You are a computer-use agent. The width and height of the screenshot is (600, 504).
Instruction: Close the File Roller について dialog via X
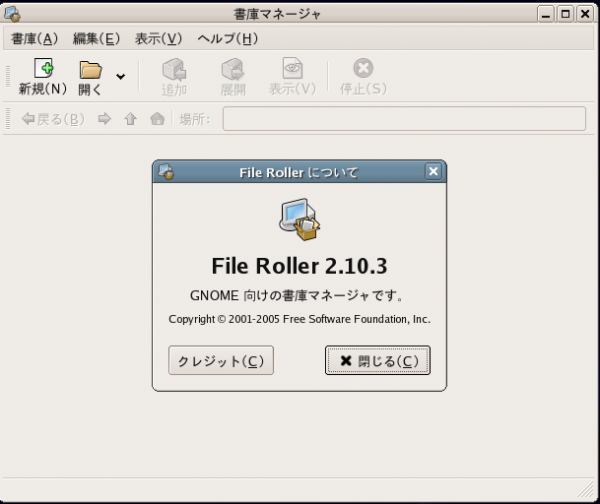(433, 171)
